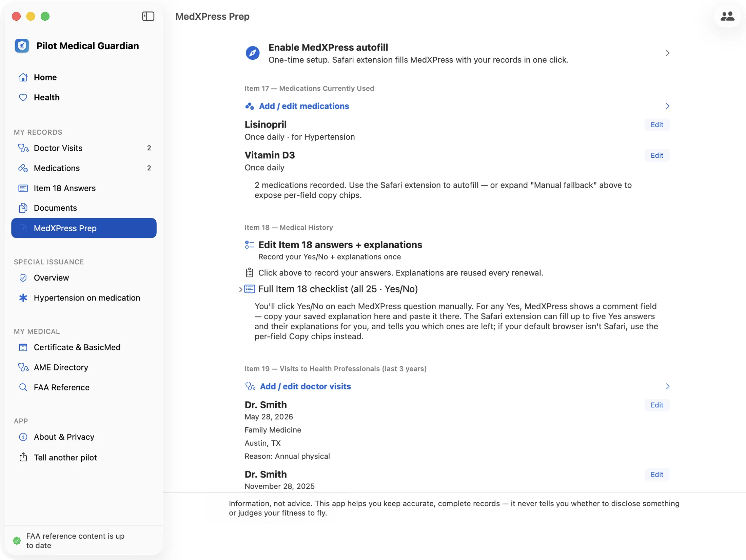Image resolution: width=746 pixels, height=560 pixels.
Task: Edit the Vitamin D3 medication
Action: click(x=657, y=155)
